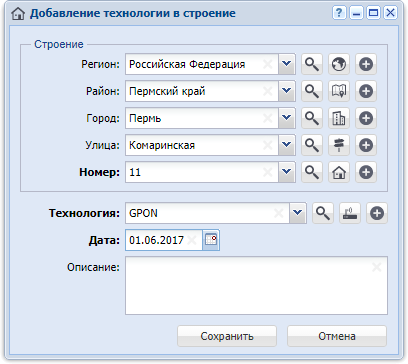Clear the Район field with its X
408x364 pixels.
tap(268, 91)
